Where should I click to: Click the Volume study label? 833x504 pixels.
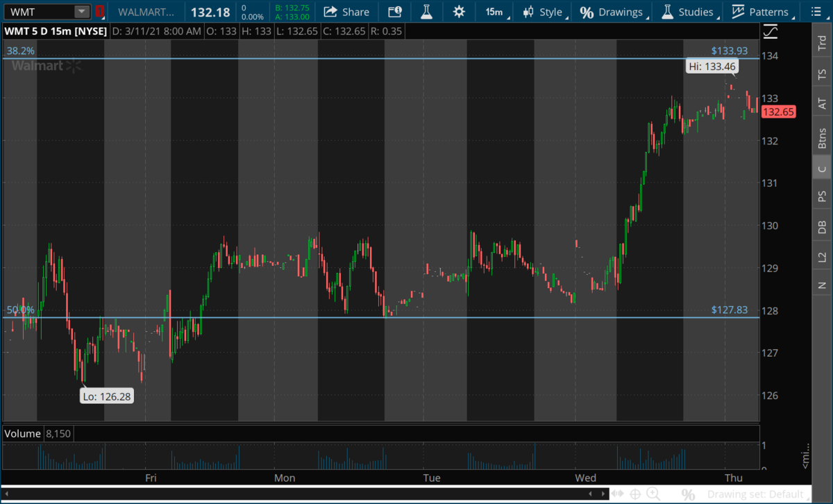(x=22, y=434)
